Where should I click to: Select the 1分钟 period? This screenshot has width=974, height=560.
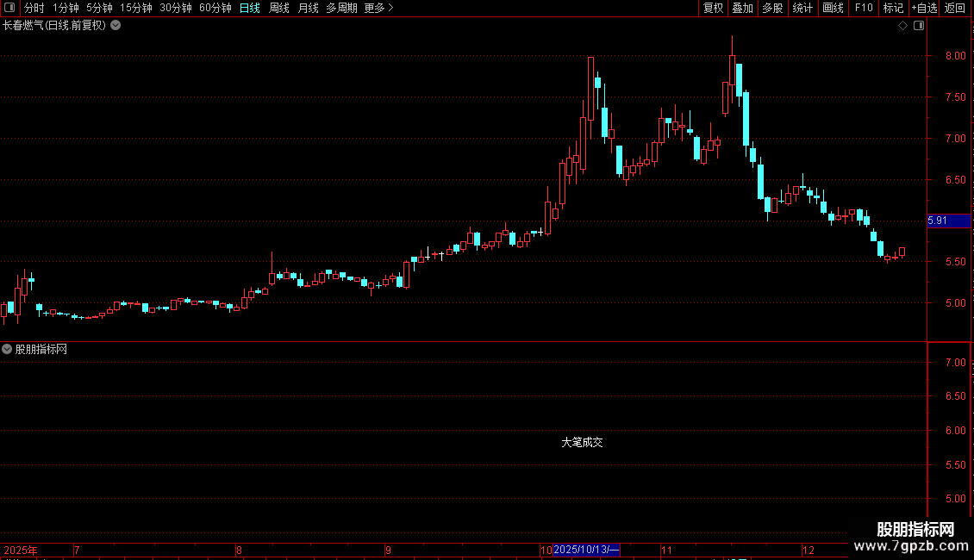(x=66, y=8)
